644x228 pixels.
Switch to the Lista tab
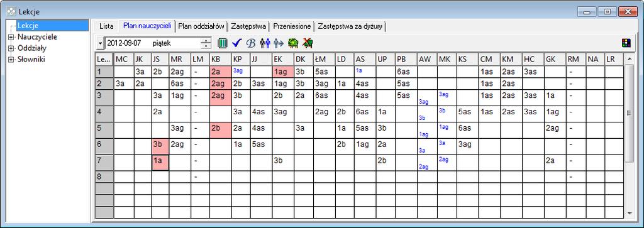coord(106,26)
